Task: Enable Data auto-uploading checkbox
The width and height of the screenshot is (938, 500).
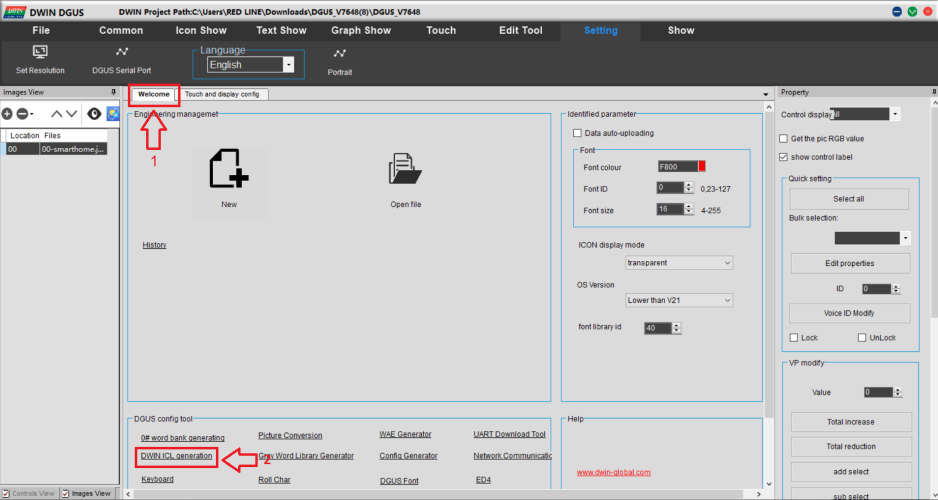Action: tap(576, 133)
